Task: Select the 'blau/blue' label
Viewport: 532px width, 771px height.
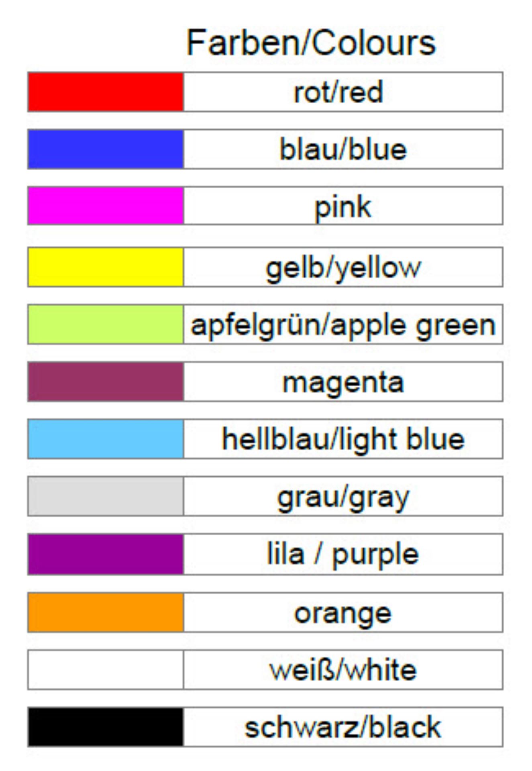Action: click(343, 149)
